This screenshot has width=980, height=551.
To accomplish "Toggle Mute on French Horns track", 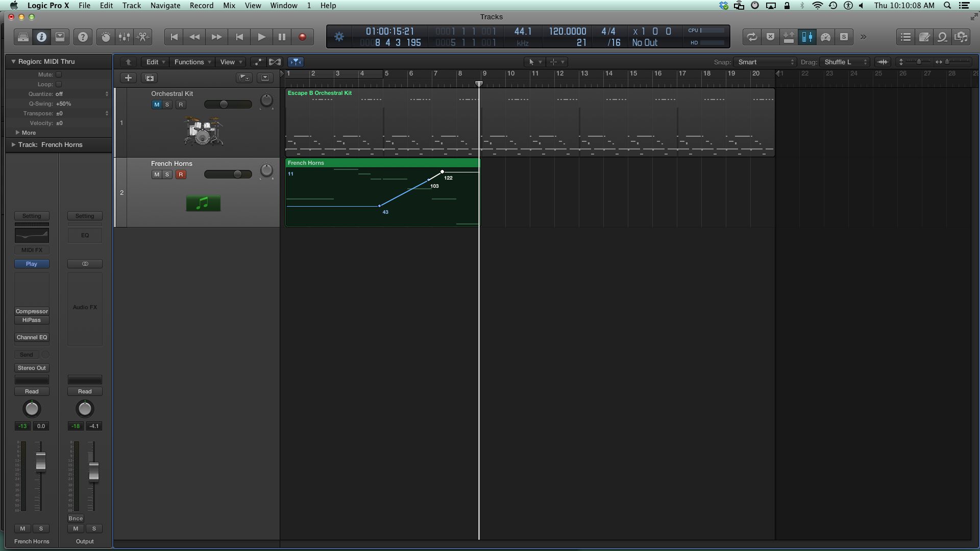I will (157, 174).
